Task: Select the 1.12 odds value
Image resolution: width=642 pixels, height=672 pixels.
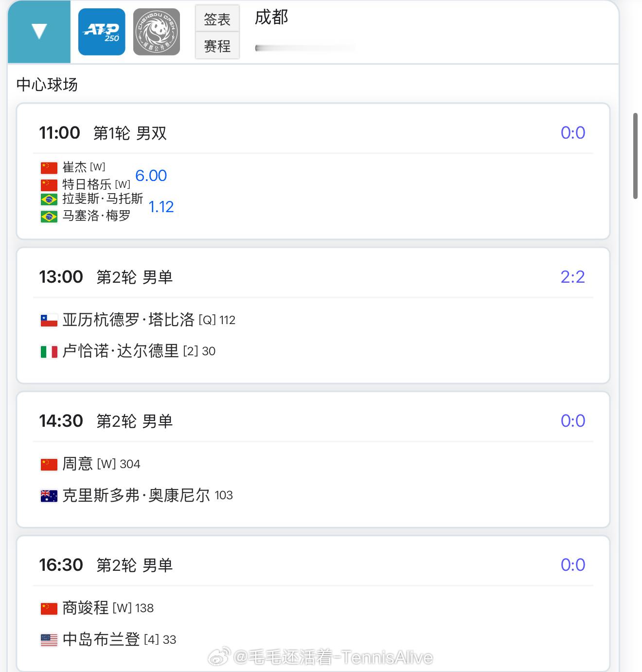Action: [x=161, y=207]
